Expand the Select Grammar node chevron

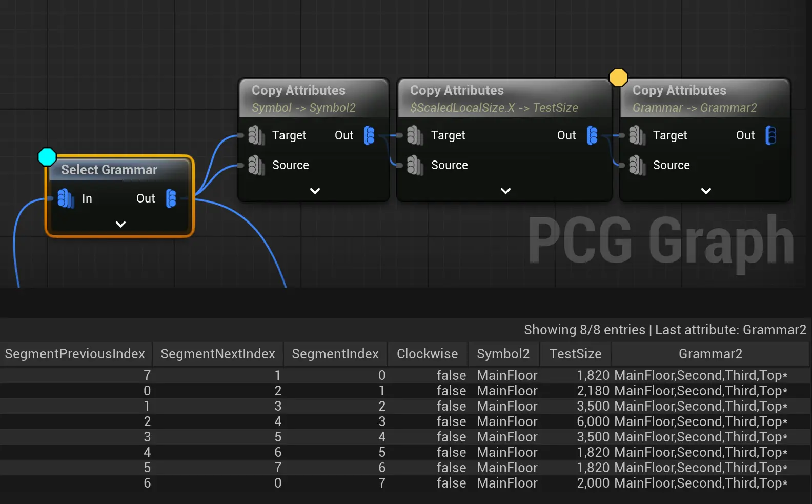[x=120, y=224]
